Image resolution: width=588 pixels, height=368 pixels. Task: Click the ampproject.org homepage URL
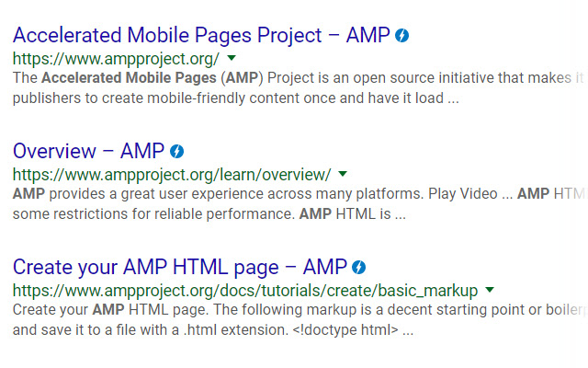click(116, 59)
